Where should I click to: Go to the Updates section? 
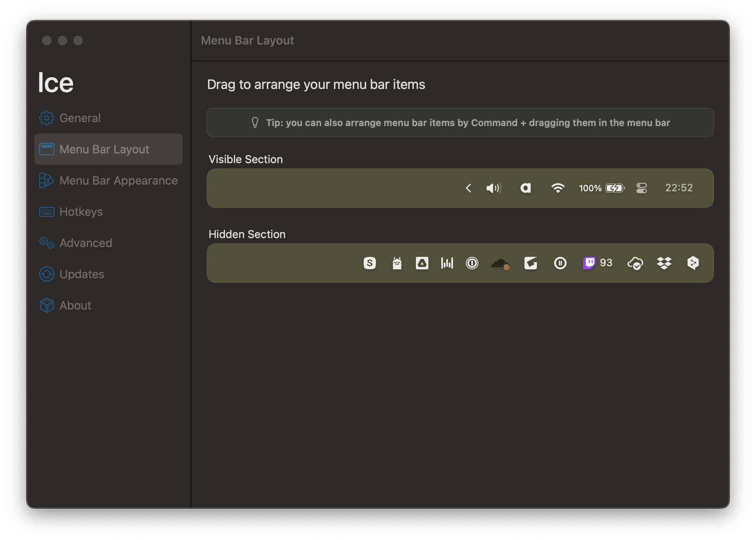(x=82, y=274)
